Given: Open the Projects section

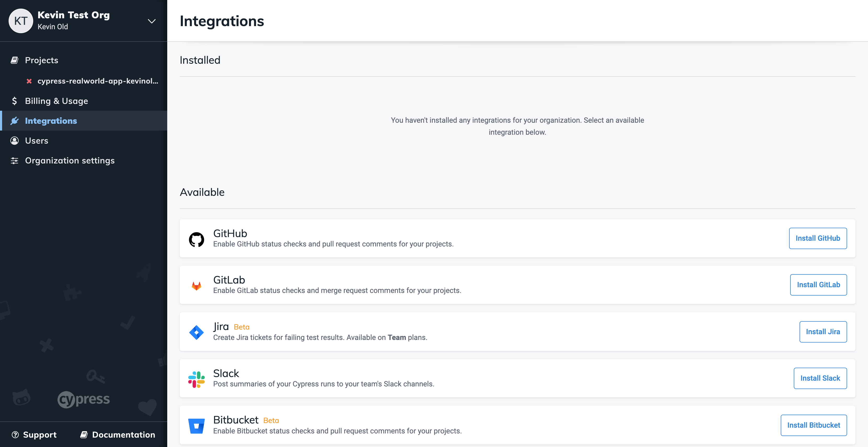Looking at the screenshot, I should pyautogui.click(x=42, y=60).
